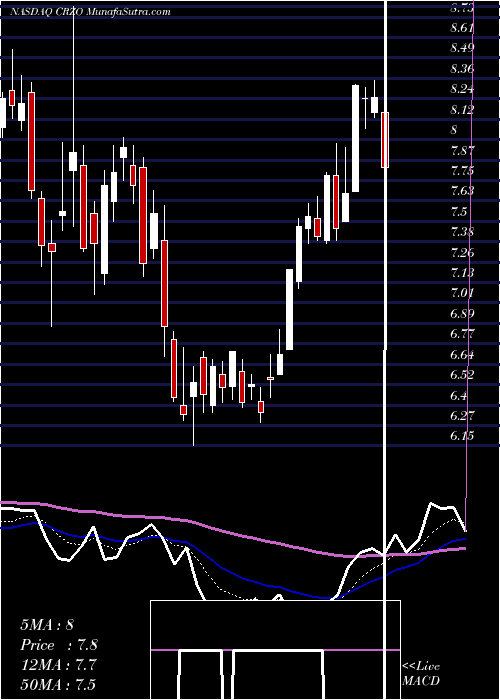
Task: Select the 7.01 price axis label
Action: click(462, 293)
